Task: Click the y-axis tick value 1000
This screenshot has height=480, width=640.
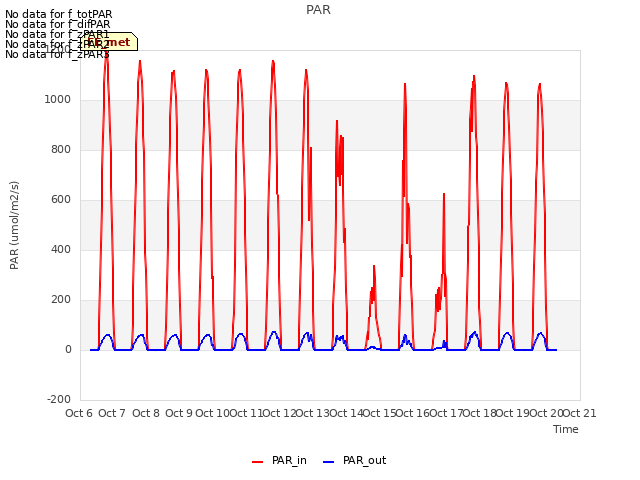Action: click(x=58, y=100)
